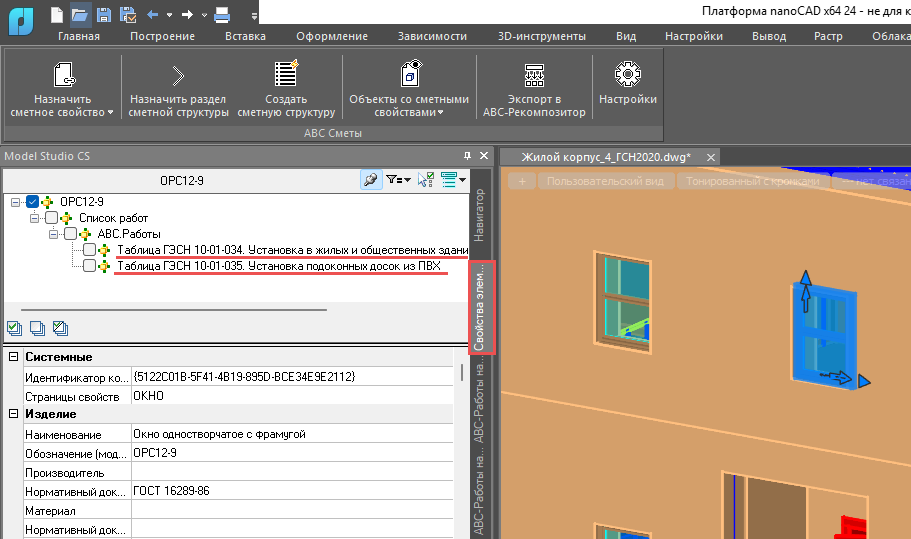Switch to the Главная ribbon tab

click(78, 36)
